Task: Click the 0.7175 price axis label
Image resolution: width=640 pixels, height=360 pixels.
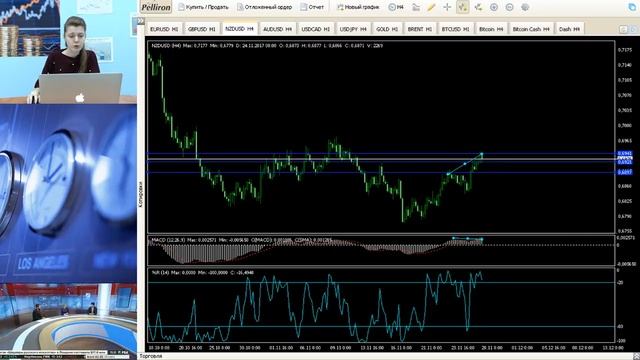Action: point(624,50)
